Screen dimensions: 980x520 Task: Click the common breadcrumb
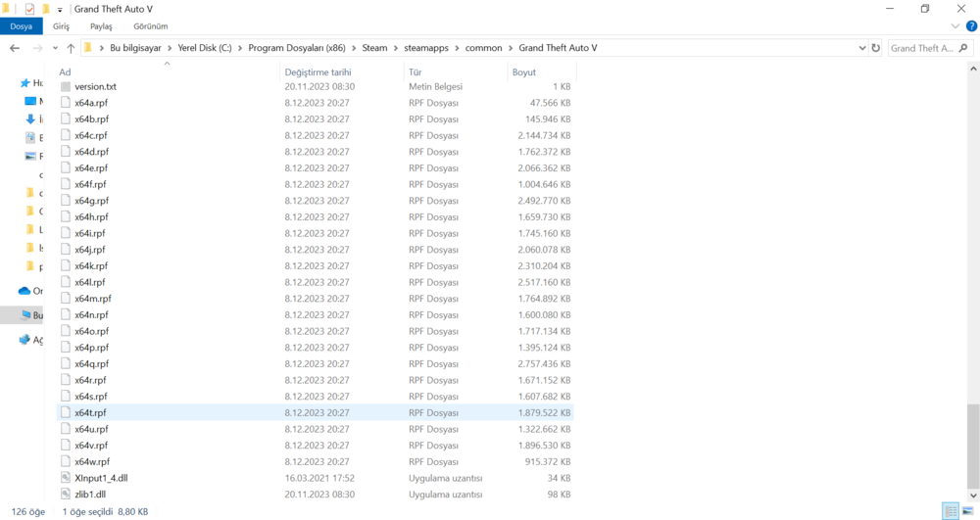point(483,47)
